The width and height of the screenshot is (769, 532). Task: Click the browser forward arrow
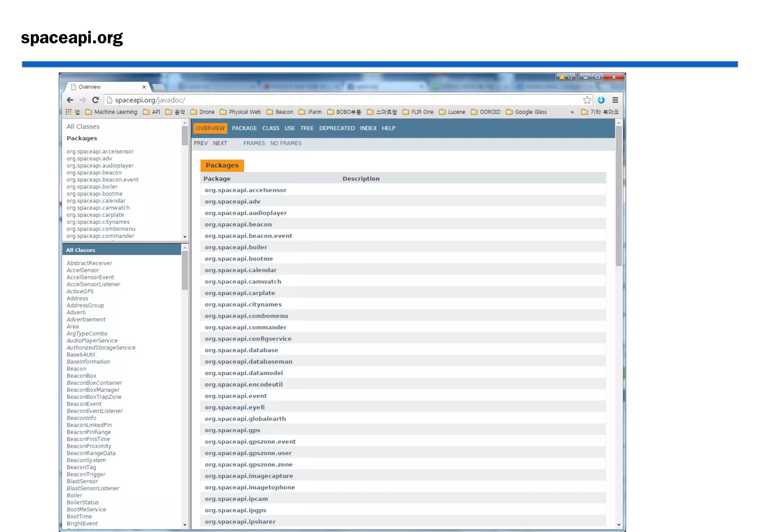83,100
